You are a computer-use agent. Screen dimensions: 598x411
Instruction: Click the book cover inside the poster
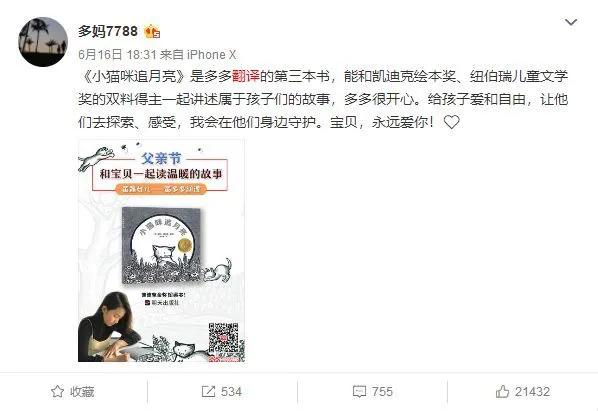tap(162, 246)
